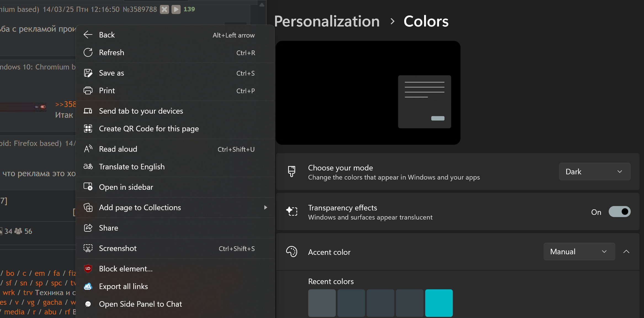The height and width of the screenshot is (318, 644).
Task: Click the Back arrow icon in context menu
Action: (88, 35)
